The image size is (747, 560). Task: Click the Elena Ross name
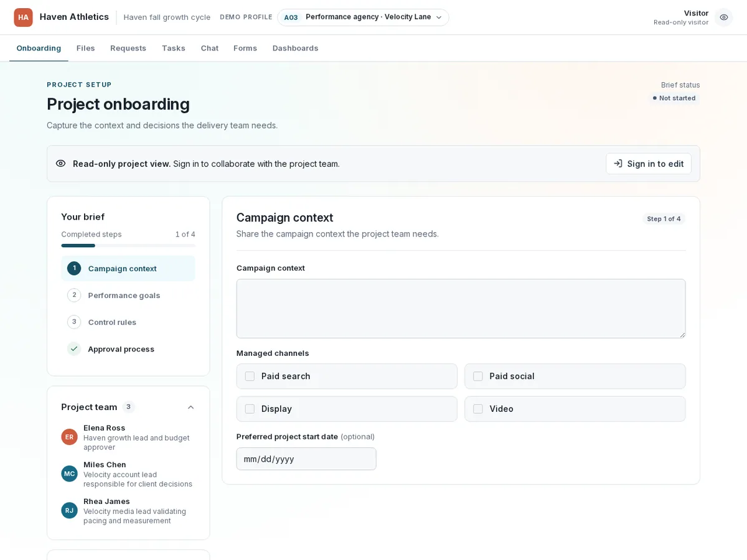(x=105, y=428)
